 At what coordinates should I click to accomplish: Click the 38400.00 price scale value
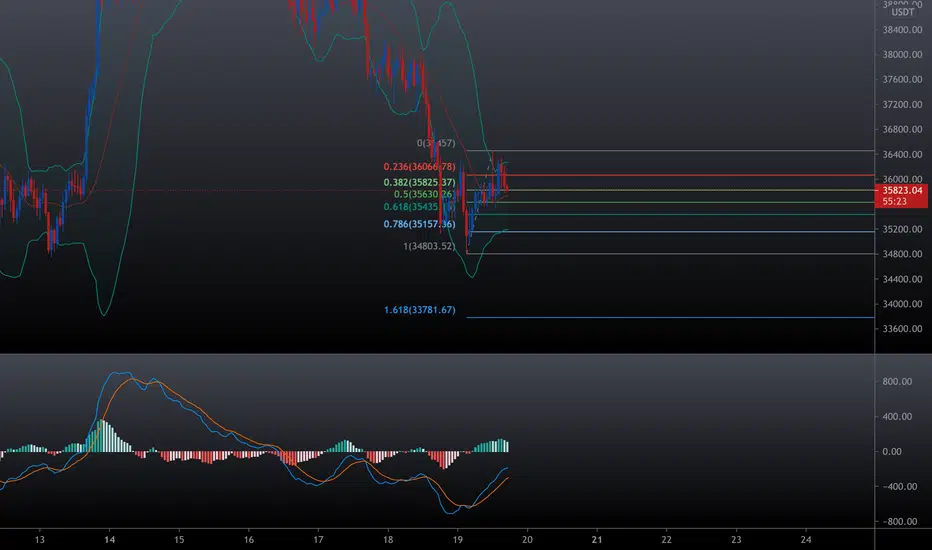(x=902, y=30)
